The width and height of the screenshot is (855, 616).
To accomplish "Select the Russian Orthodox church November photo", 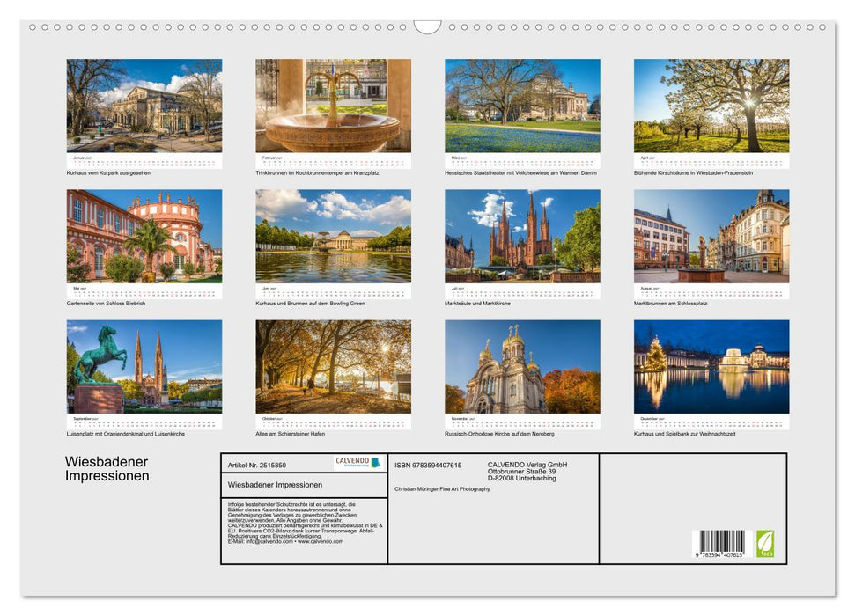I will [522, 366].
